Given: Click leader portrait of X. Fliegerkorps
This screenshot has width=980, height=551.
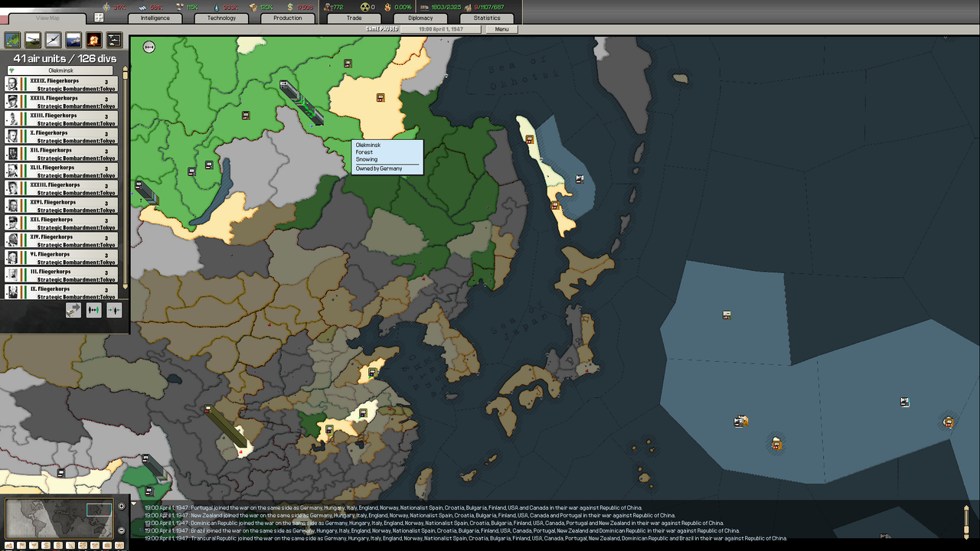Looking at the screenshot, I should click(12, 136).
